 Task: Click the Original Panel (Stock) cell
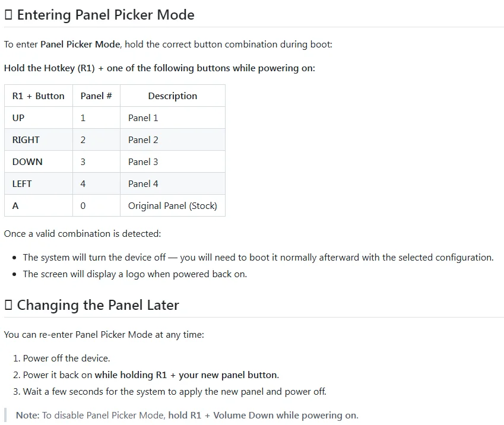coord(173,205)
